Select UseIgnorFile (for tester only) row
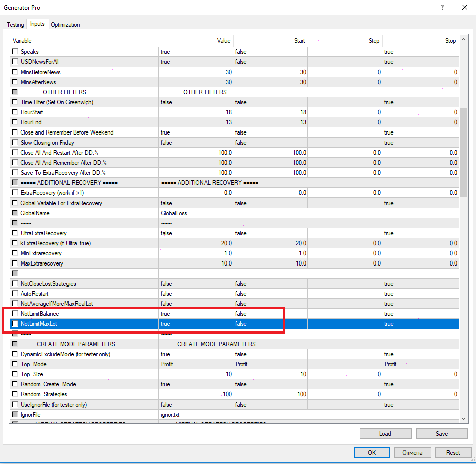 tap(234, 405)
